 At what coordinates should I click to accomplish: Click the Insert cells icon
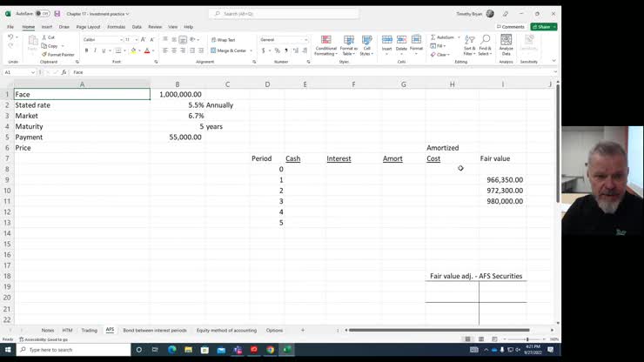(387, 40)
